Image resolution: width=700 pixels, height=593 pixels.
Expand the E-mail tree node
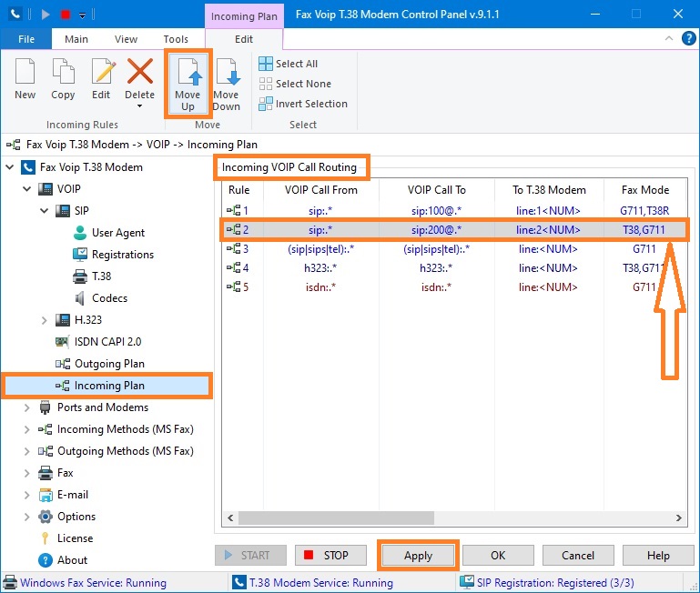(x=26, y=495)
